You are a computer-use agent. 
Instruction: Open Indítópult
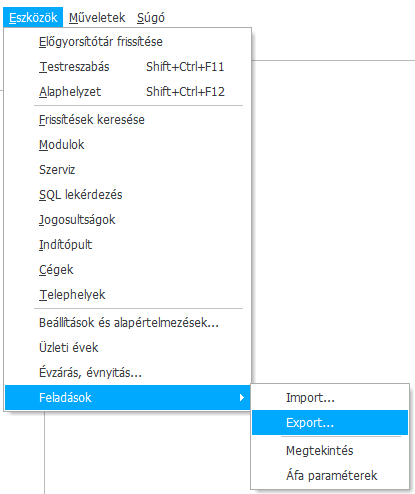(x=127, y=245)
